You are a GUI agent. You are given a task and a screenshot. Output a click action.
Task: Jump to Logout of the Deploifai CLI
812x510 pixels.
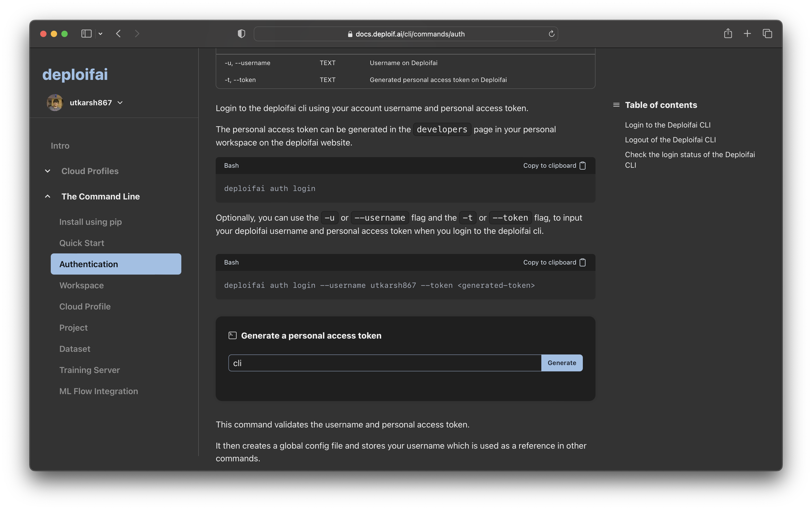pyautogui.click(x=670, y=140)
